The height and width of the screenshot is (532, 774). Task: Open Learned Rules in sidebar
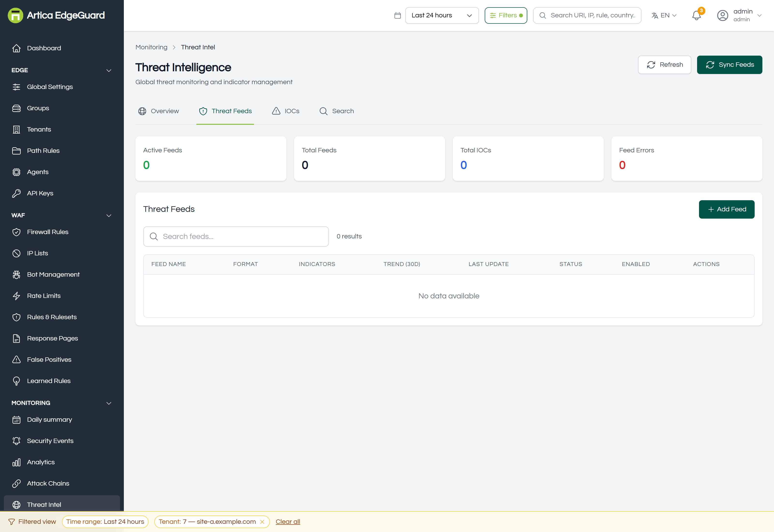coord(62,381)
